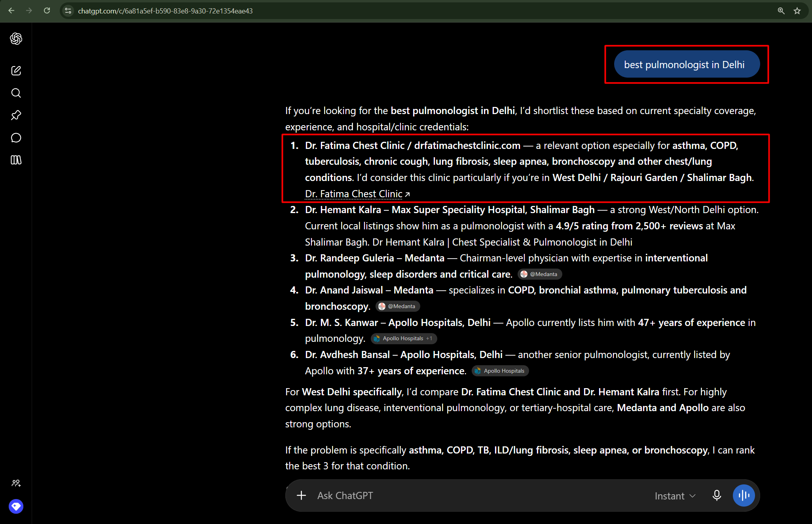This screenshot has height=524, width=812.
Task: Click 'Dr. Anand Jaiswal – Medanta' text
Action: 369,290
